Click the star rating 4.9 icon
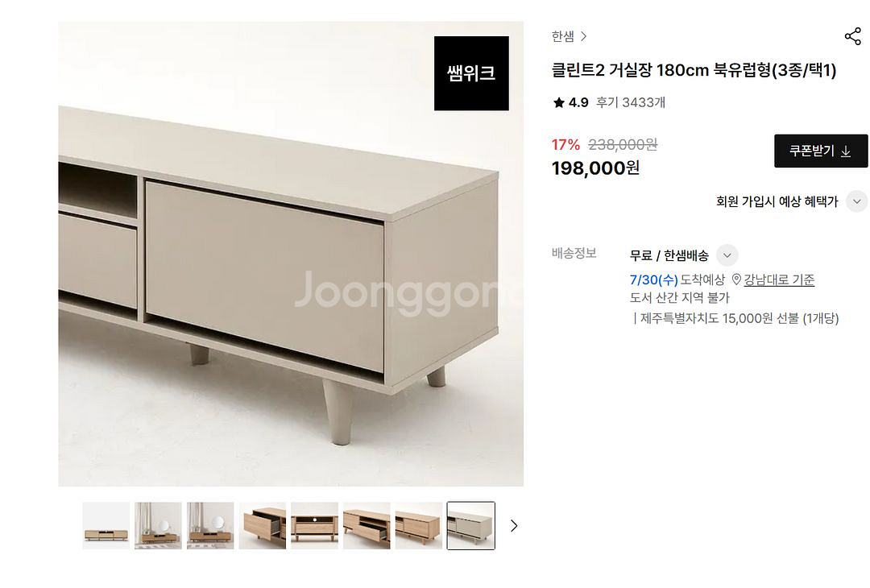This screenshot has width=870, height=588. click(559, 102)
